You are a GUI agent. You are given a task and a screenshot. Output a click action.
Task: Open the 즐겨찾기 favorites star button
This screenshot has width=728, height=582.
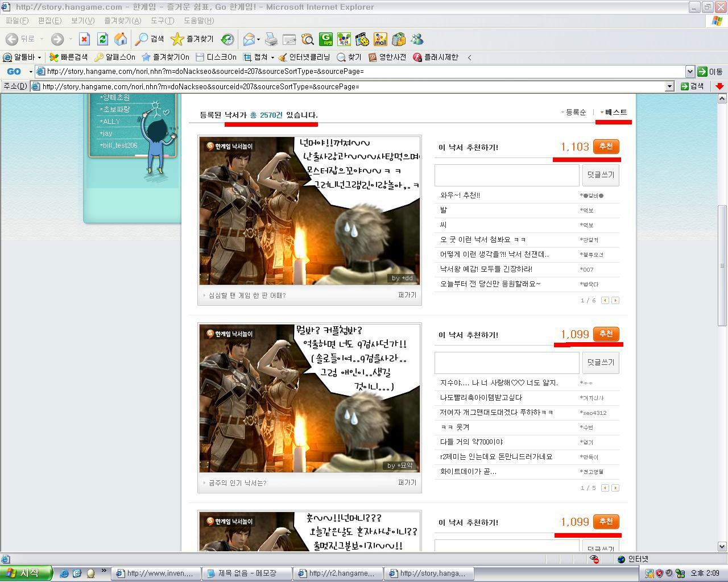point(193,39)
